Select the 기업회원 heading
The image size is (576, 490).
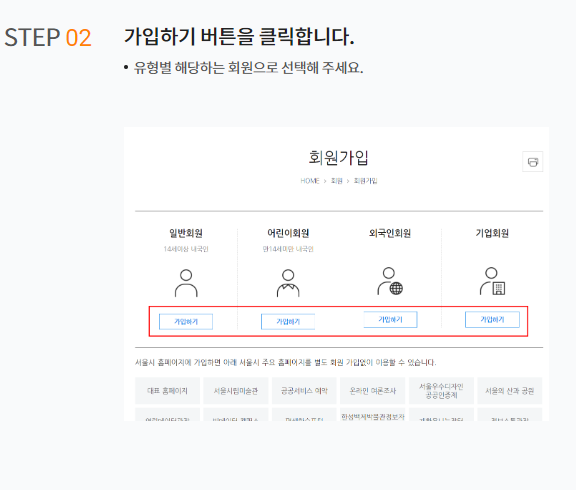point(492,233)
